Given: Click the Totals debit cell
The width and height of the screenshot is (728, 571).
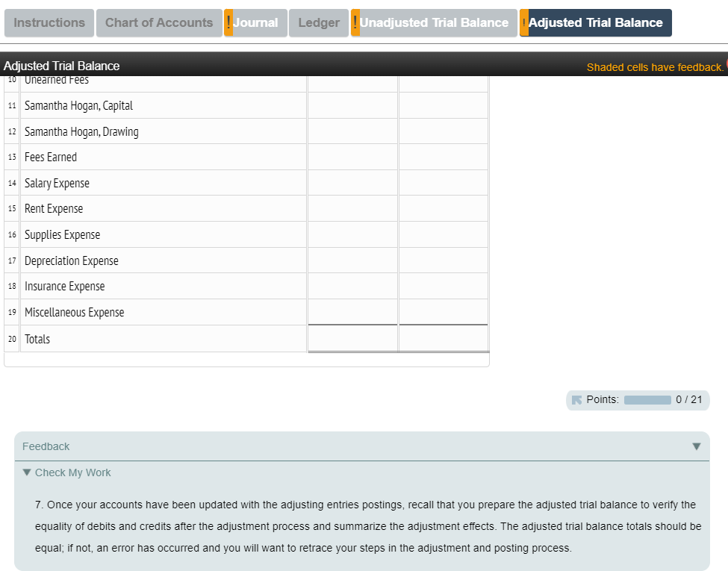Looking at the screenshot, I should point(353,338).
